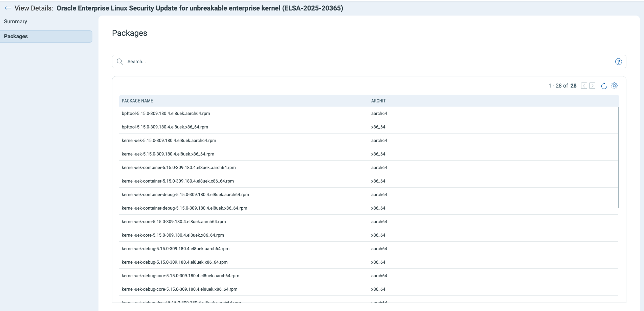Click kernel-uek-container-debug aarch64 rpm row
The height and width of the screenshot is (311, 644).
pos(185,195)
